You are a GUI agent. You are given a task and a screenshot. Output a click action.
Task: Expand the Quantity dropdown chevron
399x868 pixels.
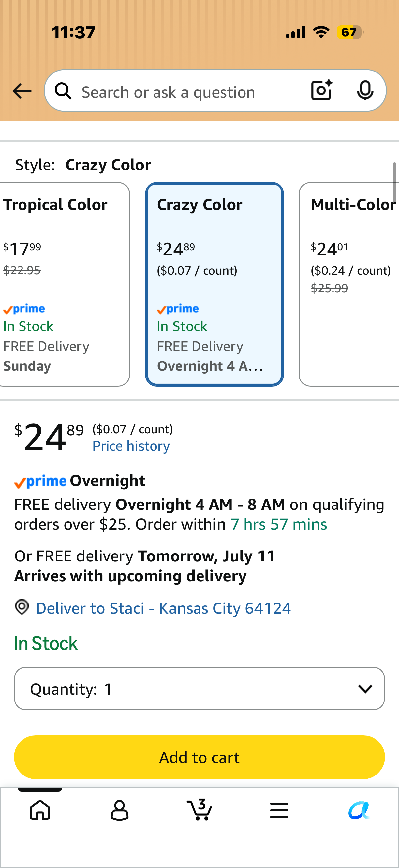point(365,689)
